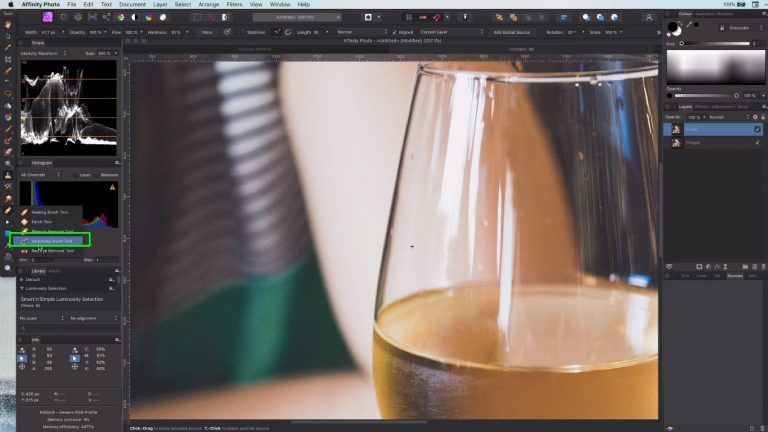This screenshot has height=432, width=768.
Task: Collapse the Luminosity Selection category
Action: [22, 288]
